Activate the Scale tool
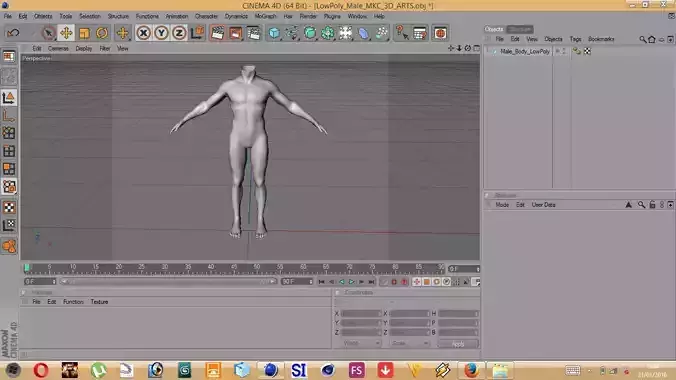 84,33
